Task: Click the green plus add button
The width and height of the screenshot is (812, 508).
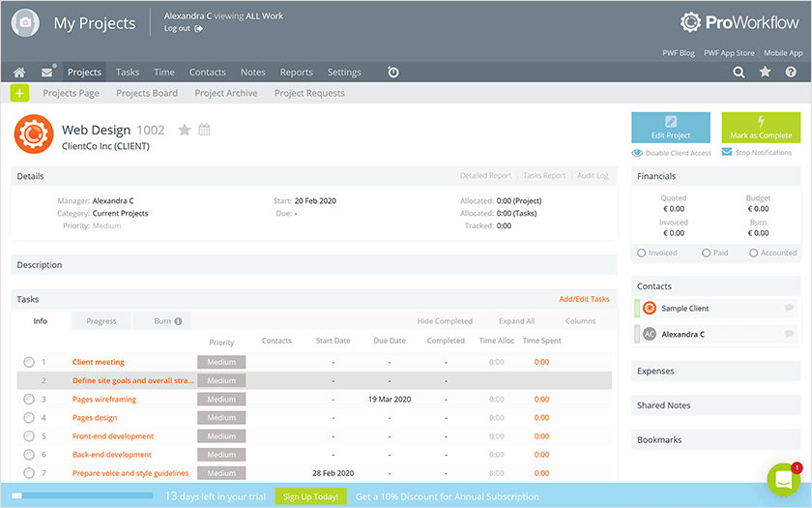Action: [19, 93]
